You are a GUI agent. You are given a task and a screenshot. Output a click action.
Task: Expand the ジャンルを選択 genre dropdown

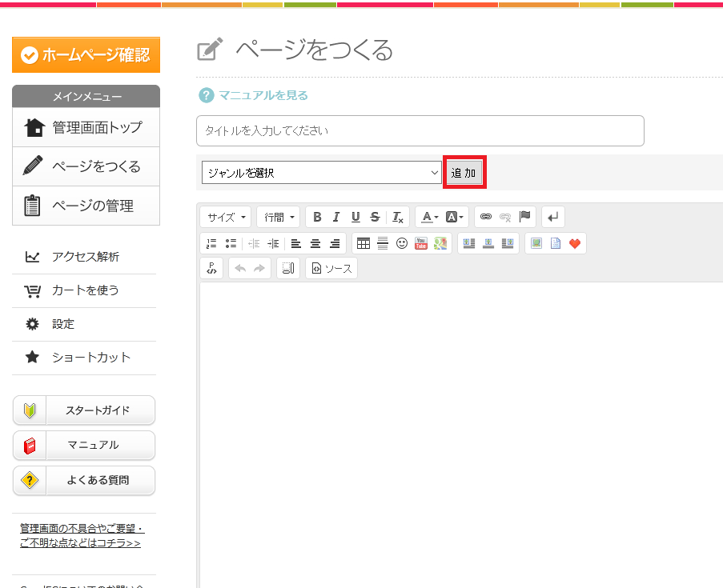click(321, 172)
